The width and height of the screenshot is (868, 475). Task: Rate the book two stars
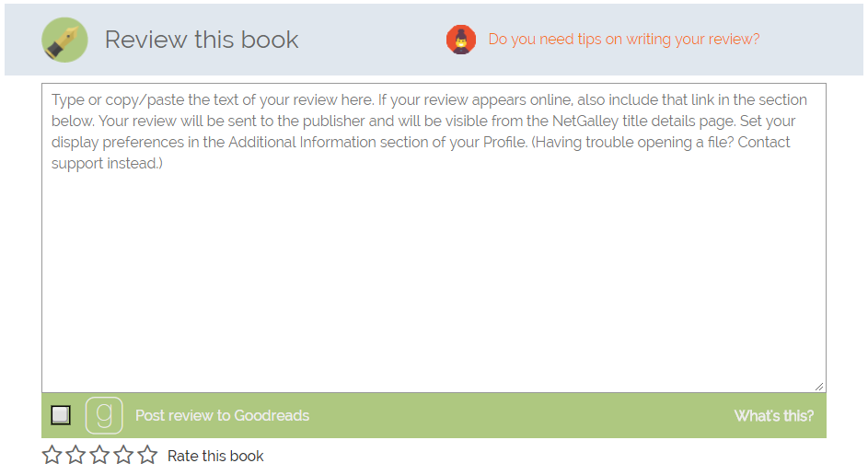pyautogui.click(x=75, y=455)
